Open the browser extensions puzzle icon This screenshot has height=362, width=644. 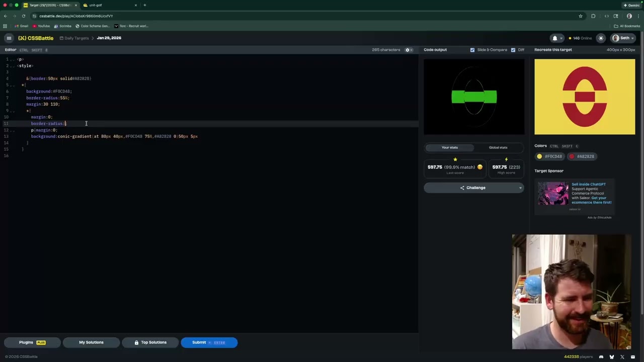click(593, 16)
